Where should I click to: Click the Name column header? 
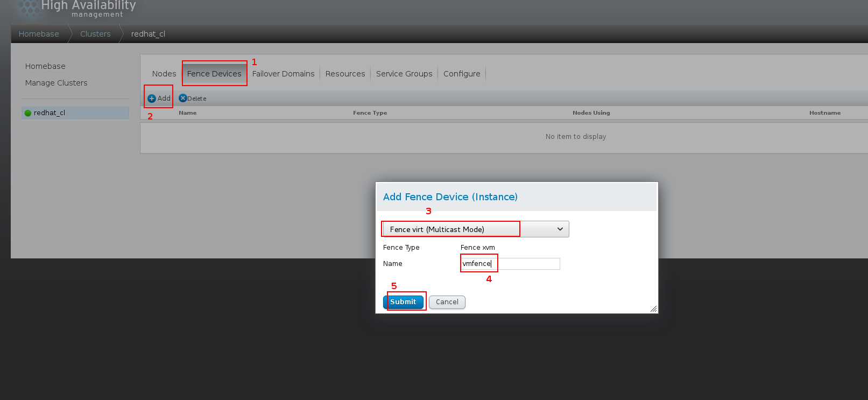pyautogui.click(x=187, y=113)
